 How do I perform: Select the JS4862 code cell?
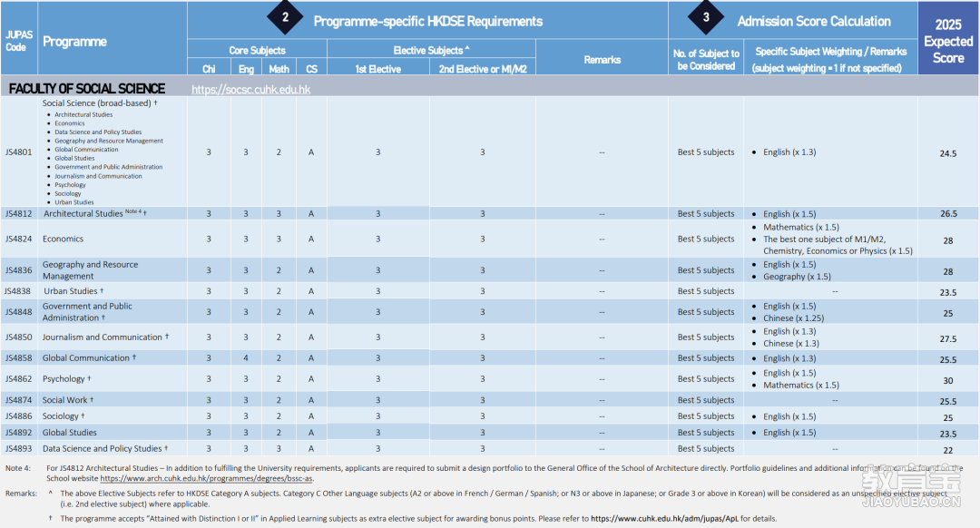(19, 378)
